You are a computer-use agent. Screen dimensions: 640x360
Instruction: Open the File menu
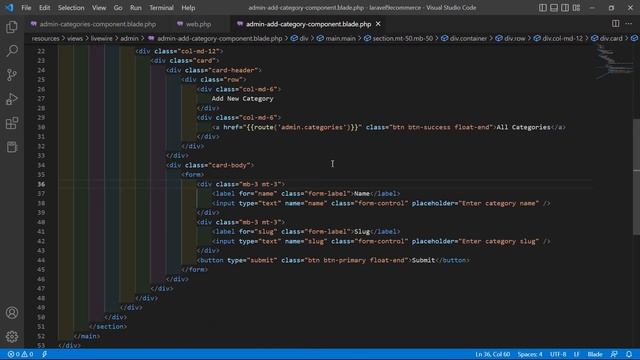coord(26,8)
